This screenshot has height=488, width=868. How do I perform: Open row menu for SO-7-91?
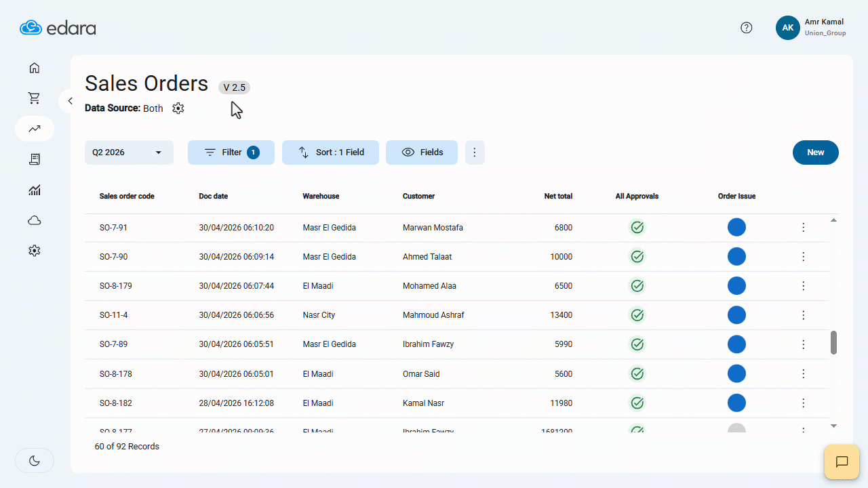point(804,228)
